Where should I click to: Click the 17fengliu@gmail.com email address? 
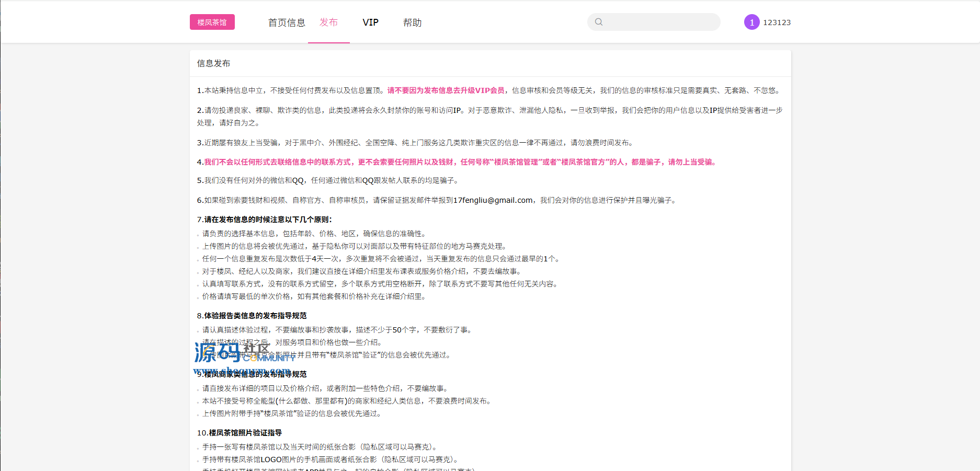(493, 200)
